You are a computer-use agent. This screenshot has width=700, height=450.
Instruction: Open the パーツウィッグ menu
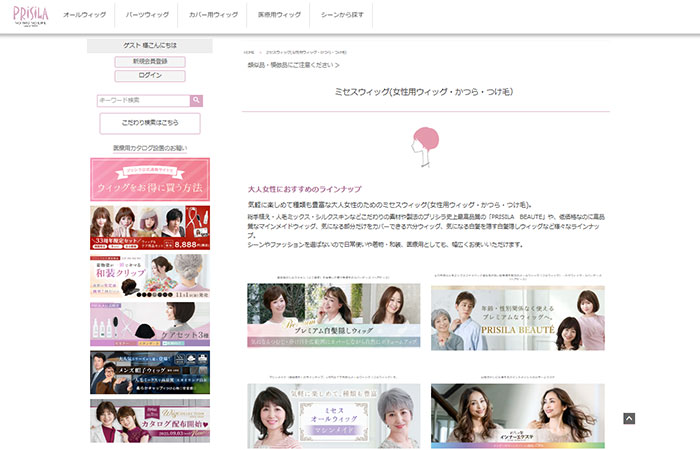pos(146,16)
